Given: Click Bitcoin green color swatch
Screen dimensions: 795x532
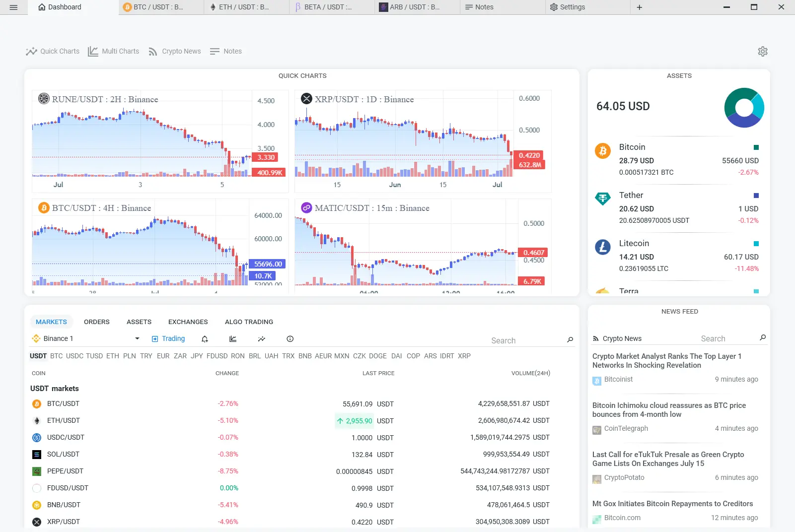Looking at the screenshot, I should tap(756, 147).
